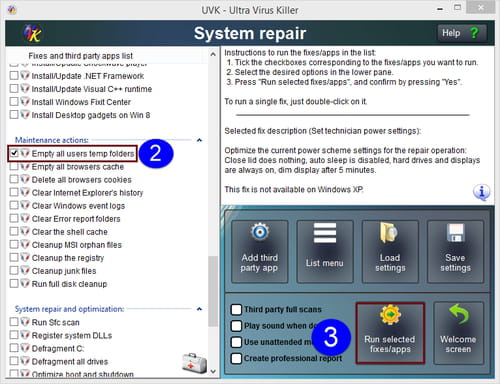The height and width of the screenshot is (384, 500).
Task: Open Help with the green question mark
Action: coord(461,33)
